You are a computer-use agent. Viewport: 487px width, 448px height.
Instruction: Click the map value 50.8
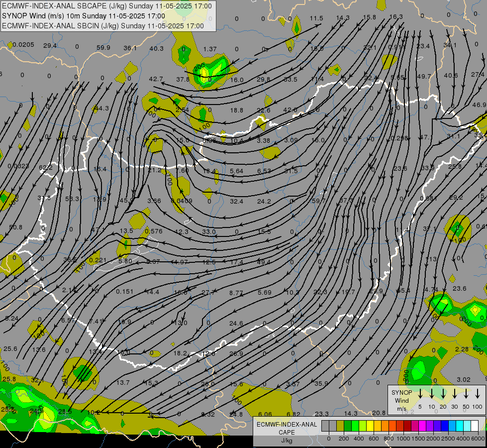15,227
